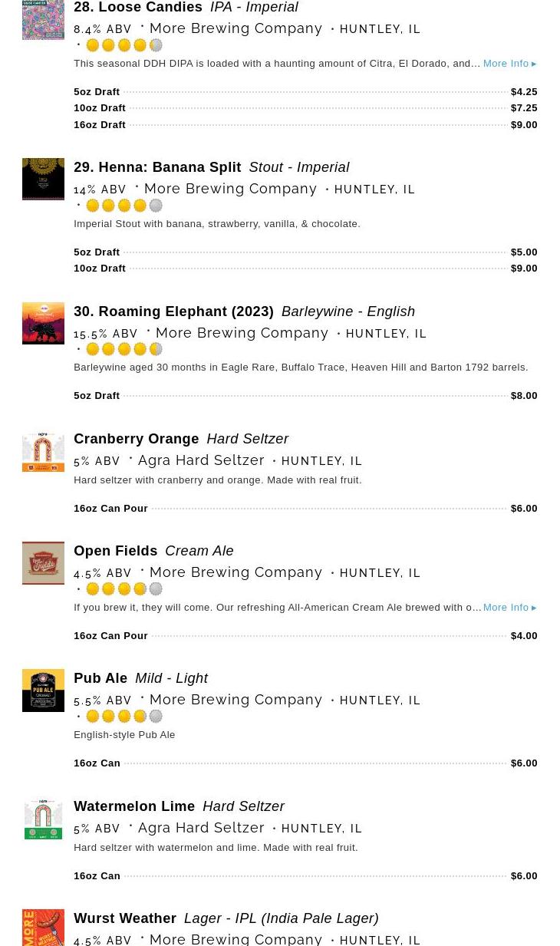Click the Cranberry Orange seltzer can icon
Viewport: 560px width, 946px height.
coord(43,451)
